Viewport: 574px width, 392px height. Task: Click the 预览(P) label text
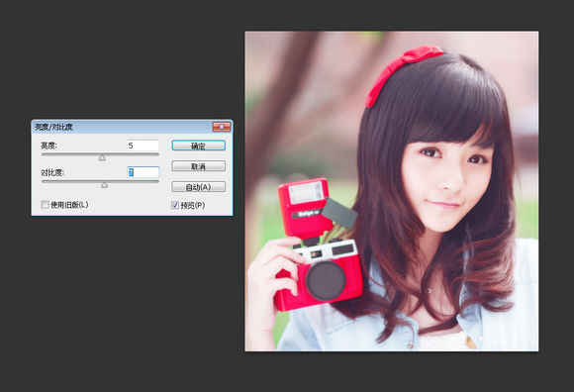pos(193,205)
